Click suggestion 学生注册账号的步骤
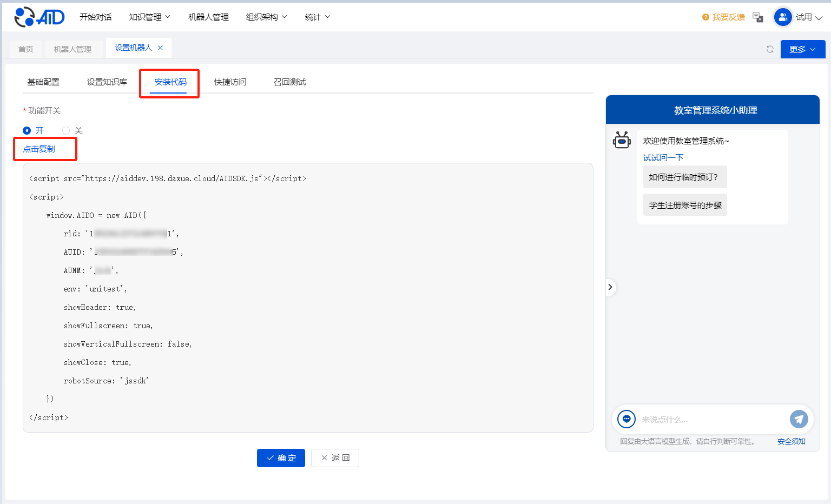 point(685,205)
